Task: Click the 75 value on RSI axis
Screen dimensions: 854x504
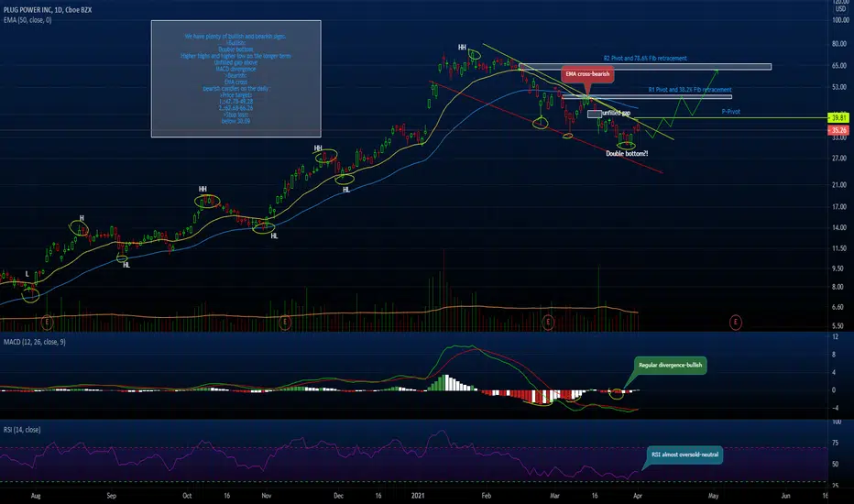Action: (x=836, y=443)
